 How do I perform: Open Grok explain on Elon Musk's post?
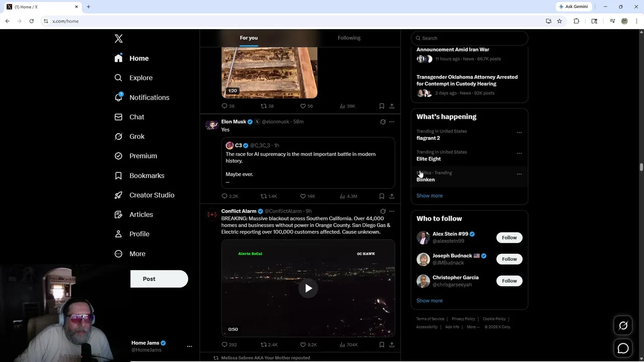pyautogui.click(x=383, y=122)
